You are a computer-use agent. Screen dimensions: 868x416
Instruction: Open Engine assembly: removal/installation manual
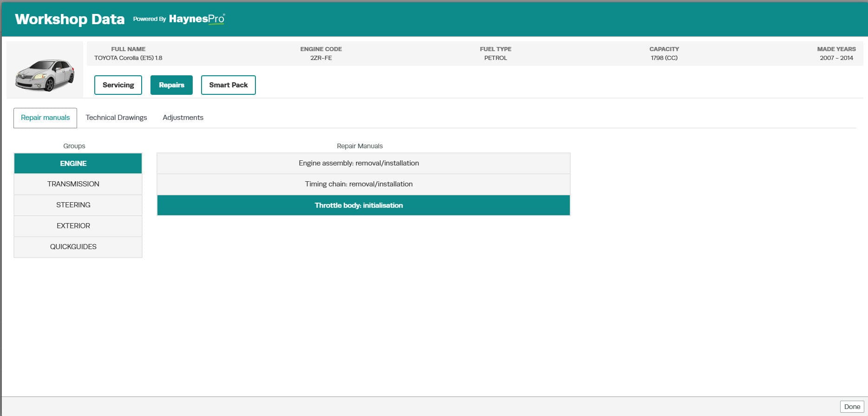(x=364, y=163)
